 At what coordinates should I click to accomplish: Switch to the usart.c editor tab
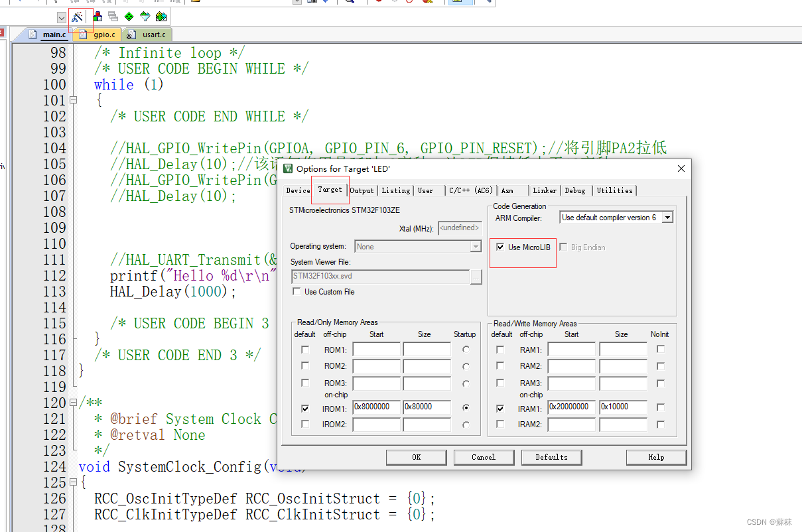tap(148, 34)
